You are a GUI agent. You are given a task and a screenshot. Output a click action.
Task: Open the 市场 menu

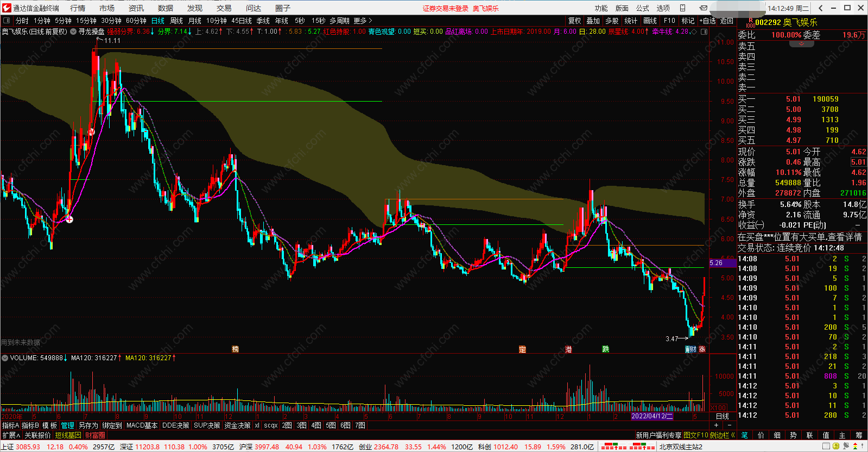107,8
